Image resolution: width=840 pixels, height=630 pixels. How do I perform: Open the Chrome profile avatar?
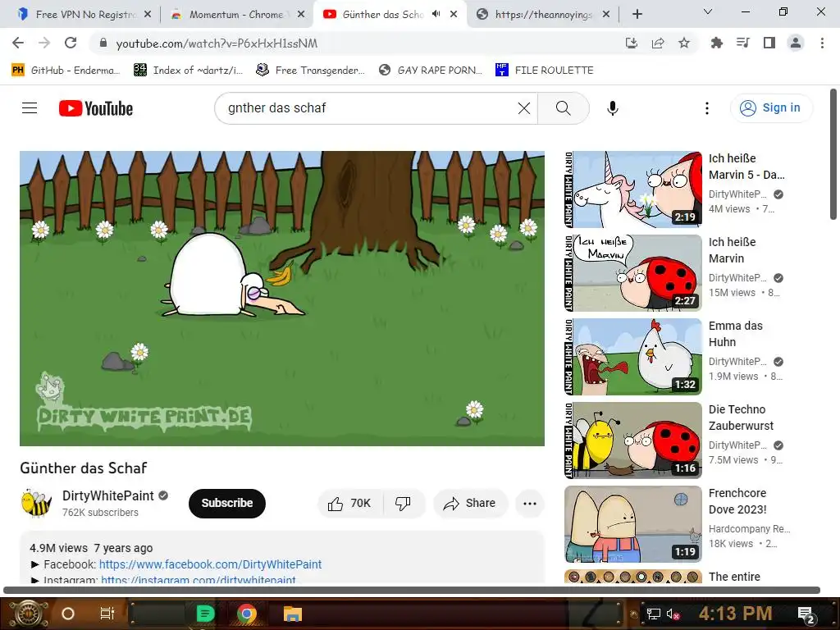click(796, 43)
